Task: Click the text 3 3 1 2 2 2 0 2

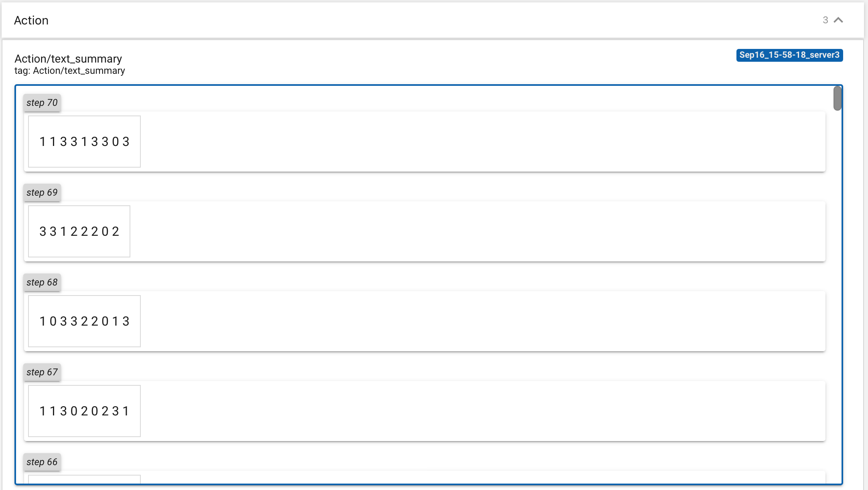Action: point(79,231)
